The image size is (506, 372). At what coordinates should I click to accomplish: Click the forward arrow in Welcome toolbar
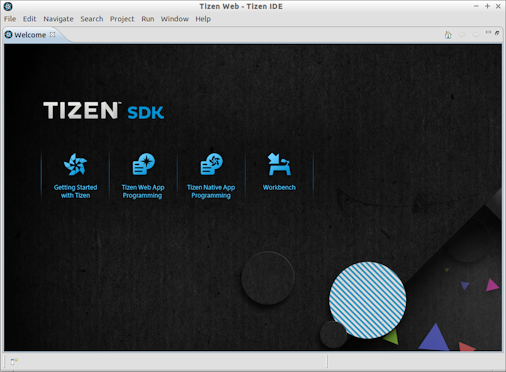point(476,35)
